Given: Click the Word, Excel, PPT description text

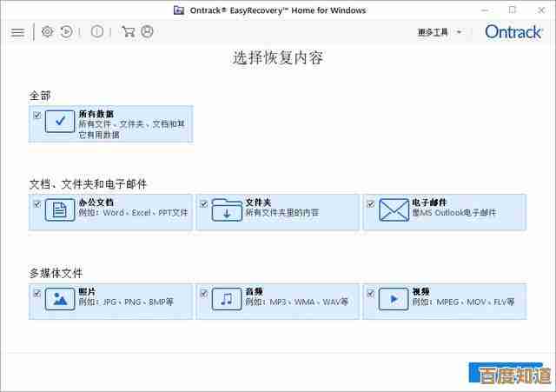Looking at the screenshot, I should pyautogui.click(x=133, y=213).
